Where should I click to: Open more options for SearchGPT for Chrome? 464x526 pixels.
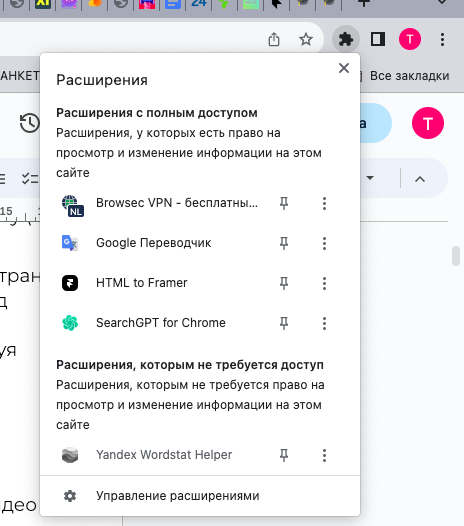coord(324,323)
